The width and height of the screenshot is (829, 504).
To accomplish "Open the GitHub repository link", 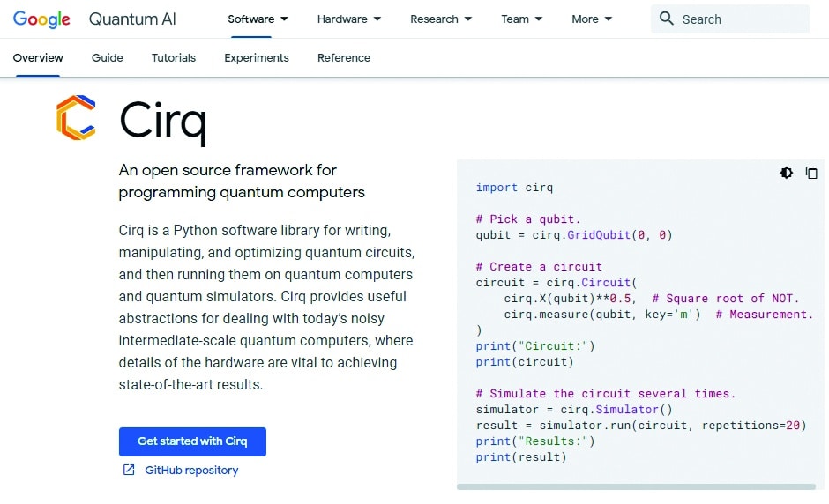I will [x=191, y=470].
